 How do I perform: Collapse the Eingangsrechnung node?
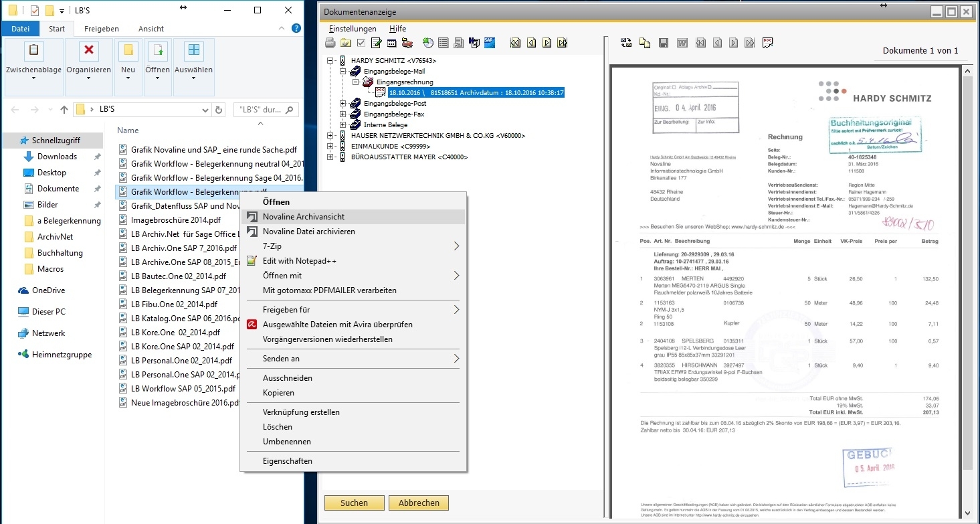(x=356, y=82)
